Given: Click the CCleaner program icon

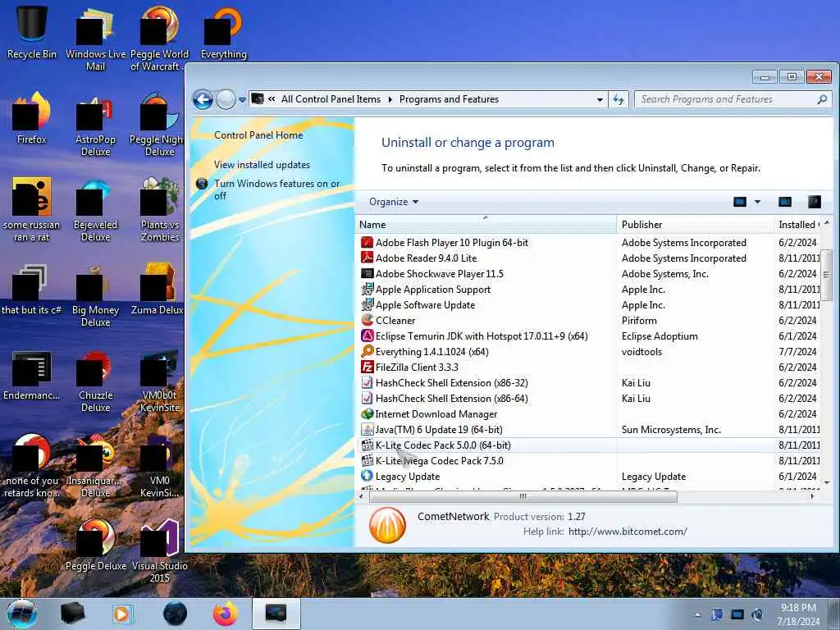Looking at the screenshot, I should pyautogui.click(x=367, y=321).
